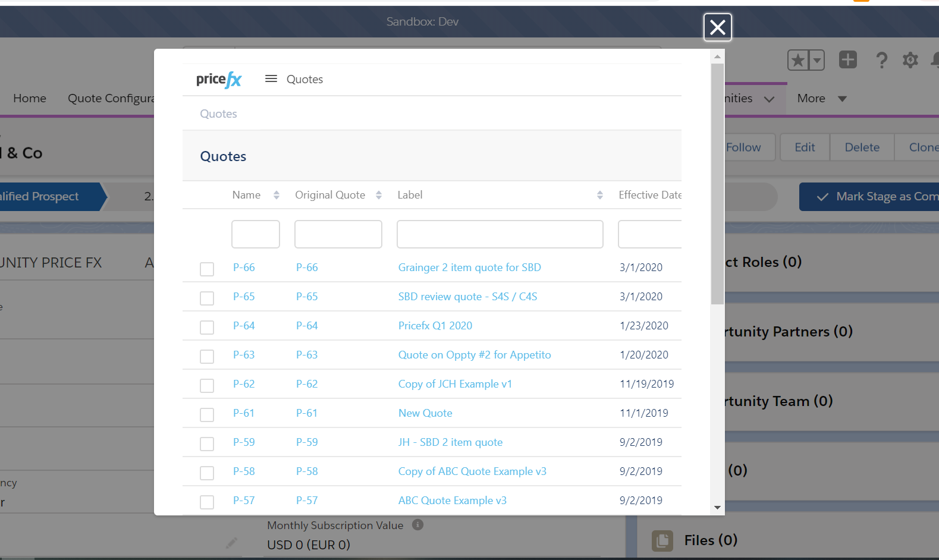
Task: Open the Help question mark icon
Action: point(881,60)
